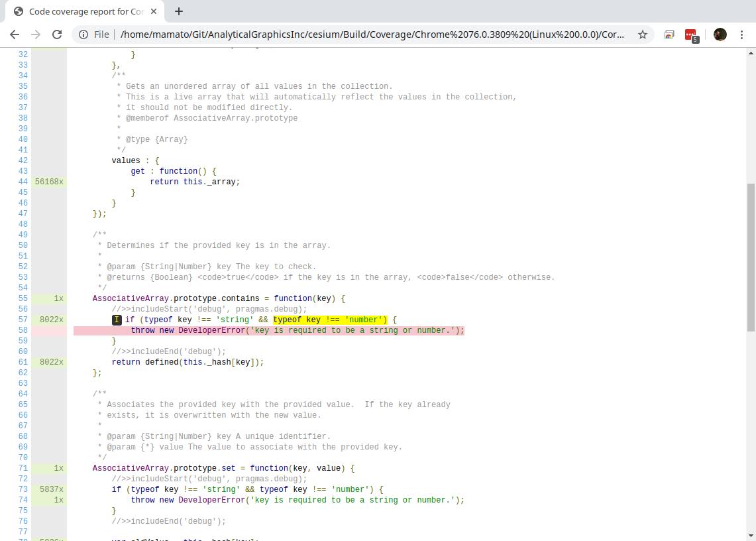Bookmark this page using the star icon

point(642,34)
